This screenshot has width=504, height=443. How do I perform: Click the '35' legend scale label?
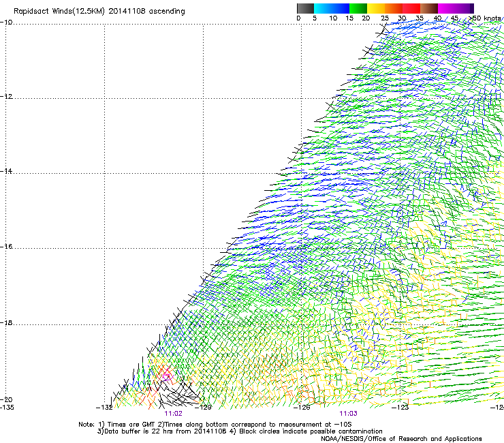[420, 18]
